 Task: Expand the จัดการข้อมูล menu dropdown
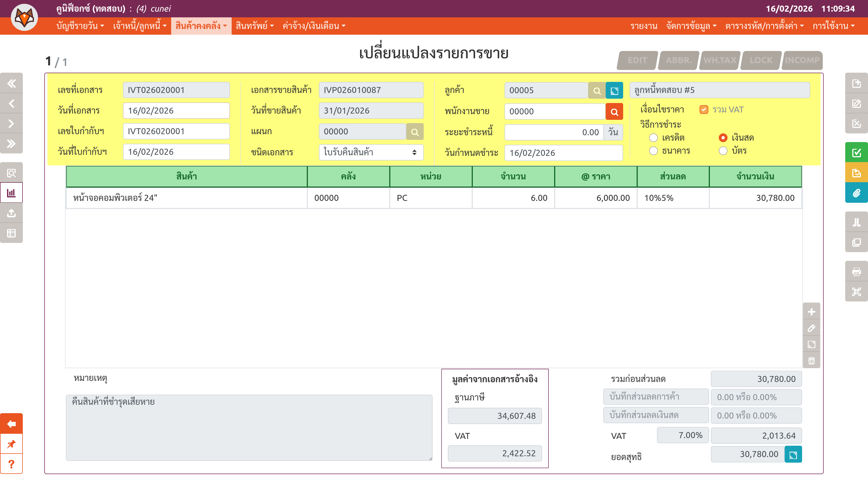[691, 26]
